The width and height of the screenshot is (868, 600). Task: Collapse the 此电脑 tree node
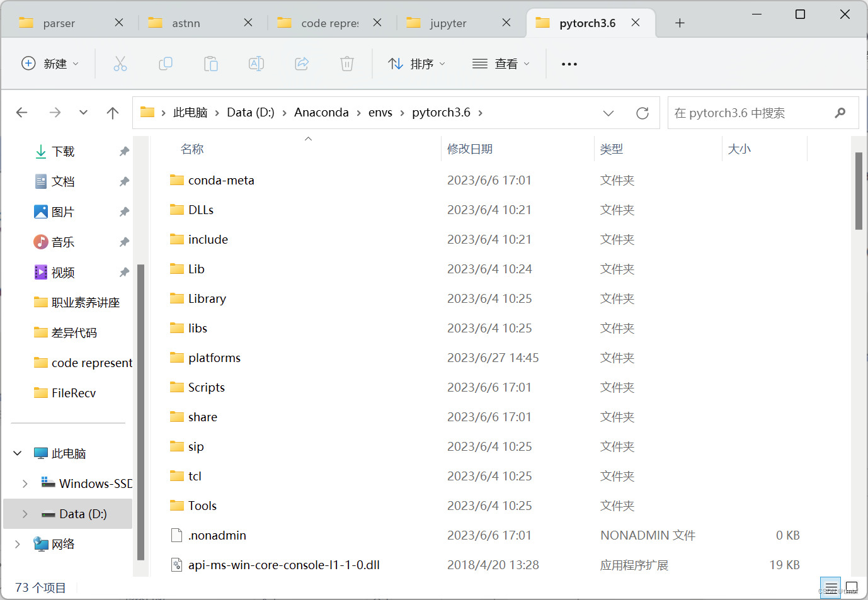tap(18, 453)
